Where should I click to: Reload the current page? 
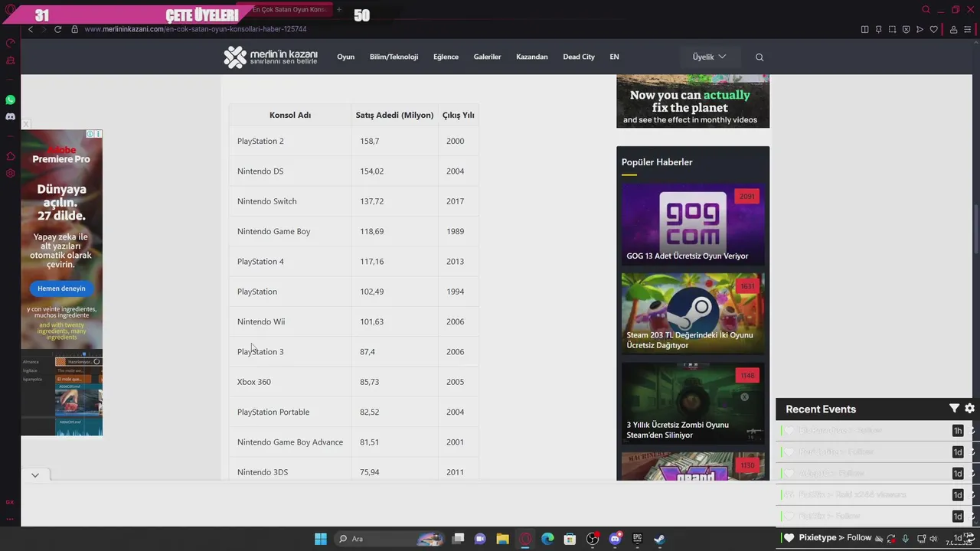point(57,29)
